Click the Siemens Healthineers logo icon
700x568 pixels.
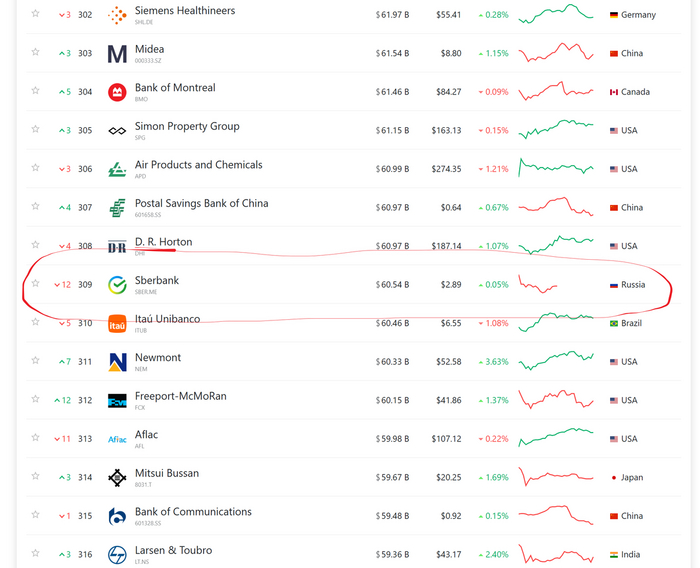[x=117, y=15]
